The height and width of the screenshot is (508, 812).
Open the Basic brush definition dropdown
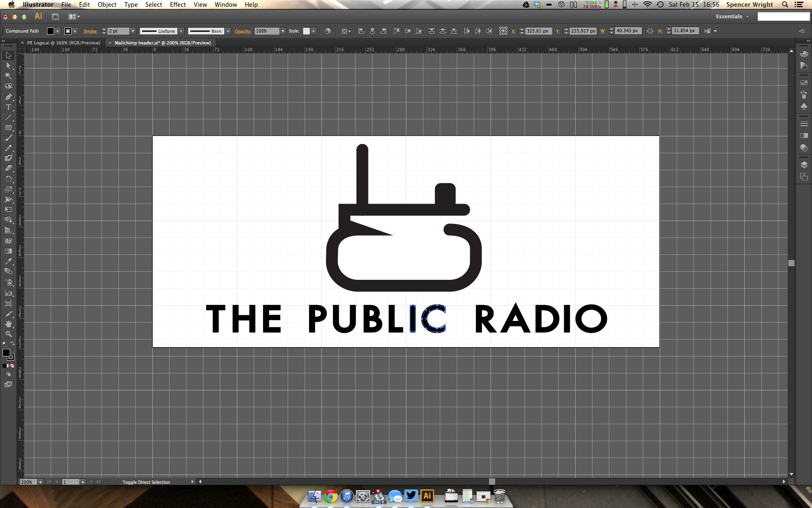tap(228, 31)
